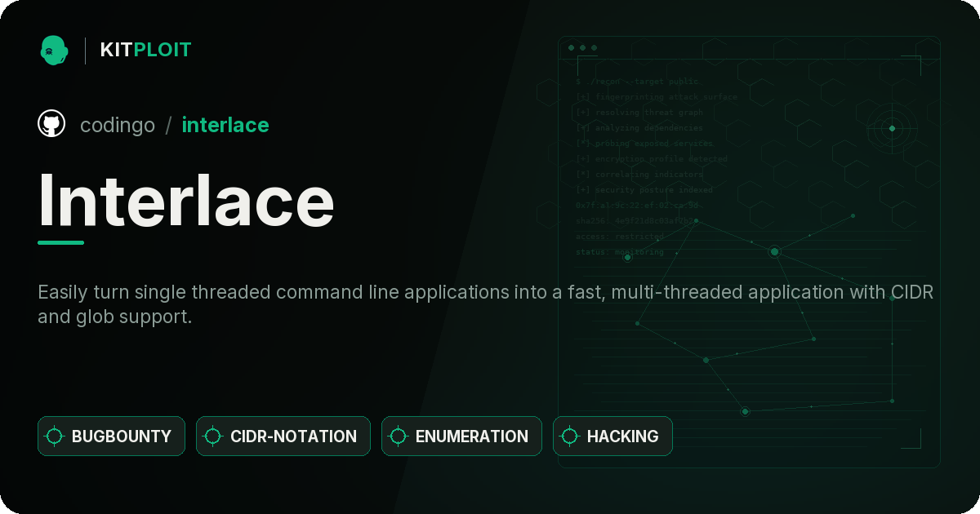The width and height of the screenshot is (980, 514).
Task: Click the large Interlace title
Action: (x=186, y=201)
